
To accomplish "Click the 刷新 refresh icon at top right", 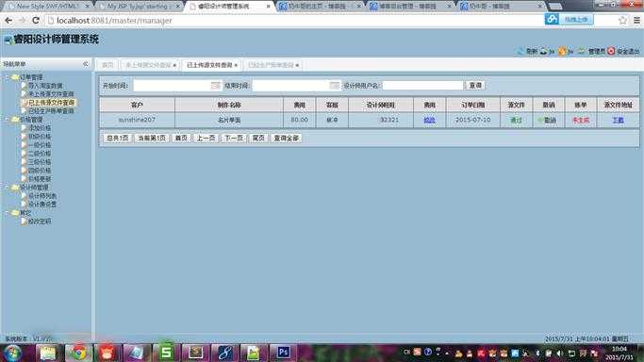I will pyautogui.click(x=520, y=51).
